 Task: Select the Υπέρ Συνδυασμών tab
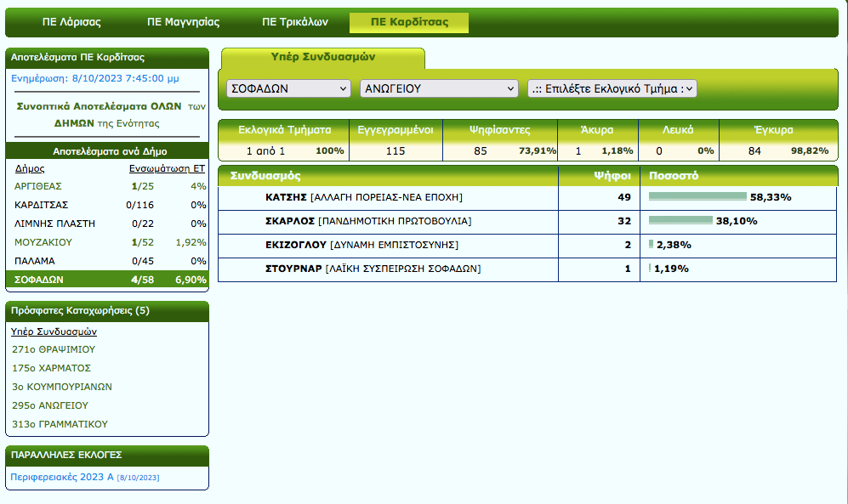[x=322, y=58]
